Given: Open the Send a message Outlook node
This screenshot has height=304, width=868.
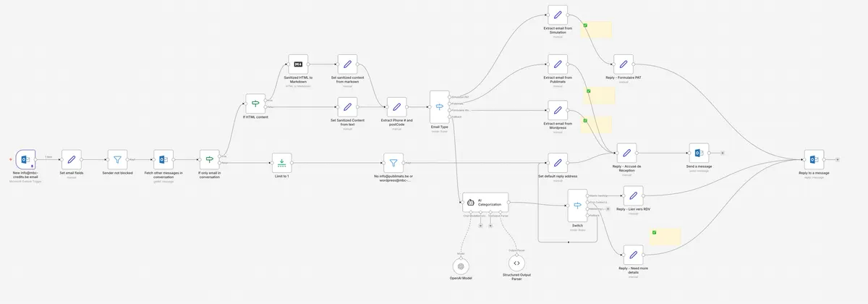Looking at the screenshot, I should pos(699,153).
